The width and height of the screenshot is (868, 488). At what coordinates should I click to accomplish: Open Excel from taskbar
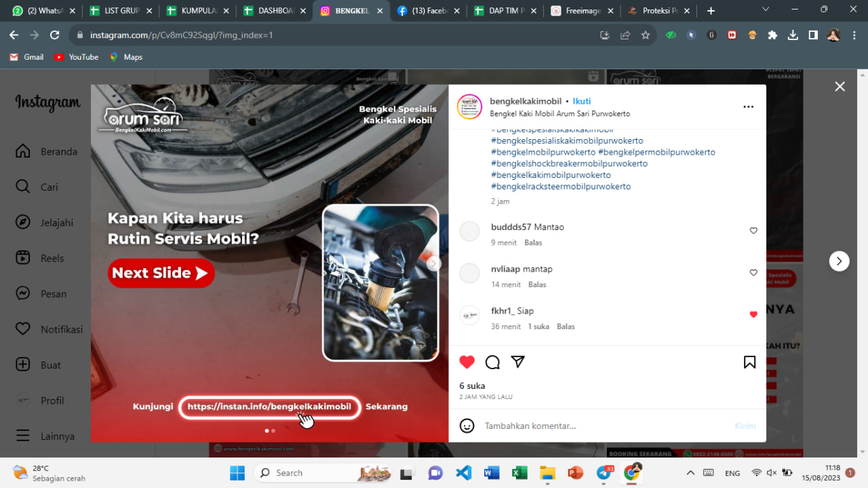click(x=519, y=472)
